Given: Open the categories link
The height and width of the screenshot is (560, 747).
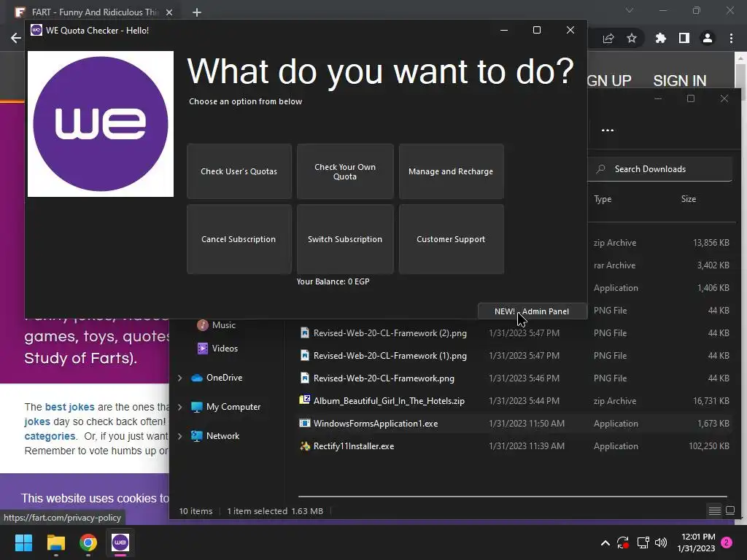Looking at the screenshot, I should 50,436.
